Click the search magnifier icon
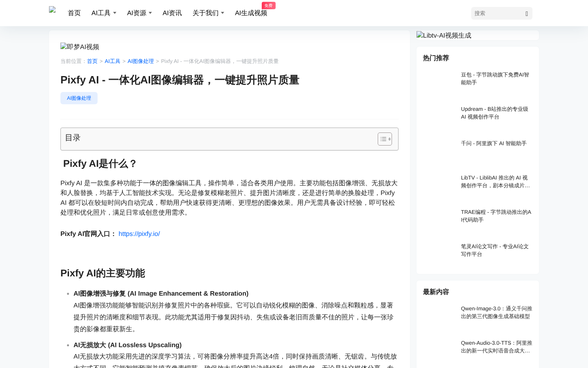 [x=527, y=13]
